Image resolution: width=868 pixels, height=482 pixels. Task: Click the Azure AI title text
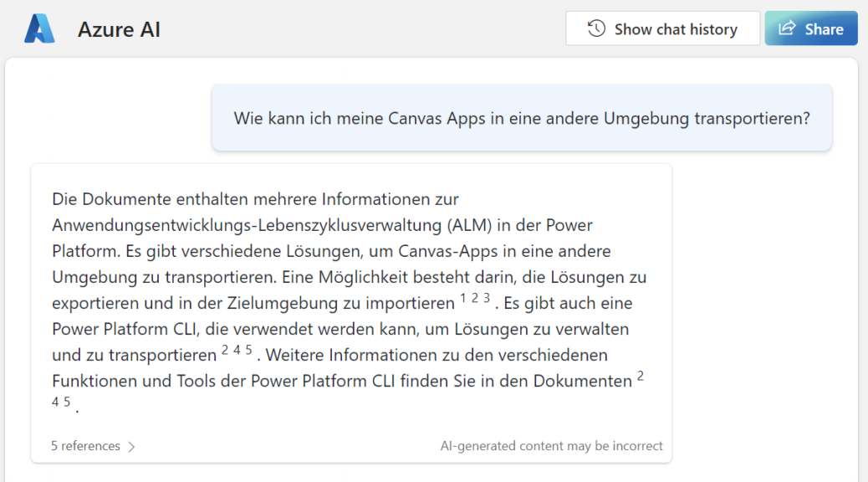pos(119,30)
